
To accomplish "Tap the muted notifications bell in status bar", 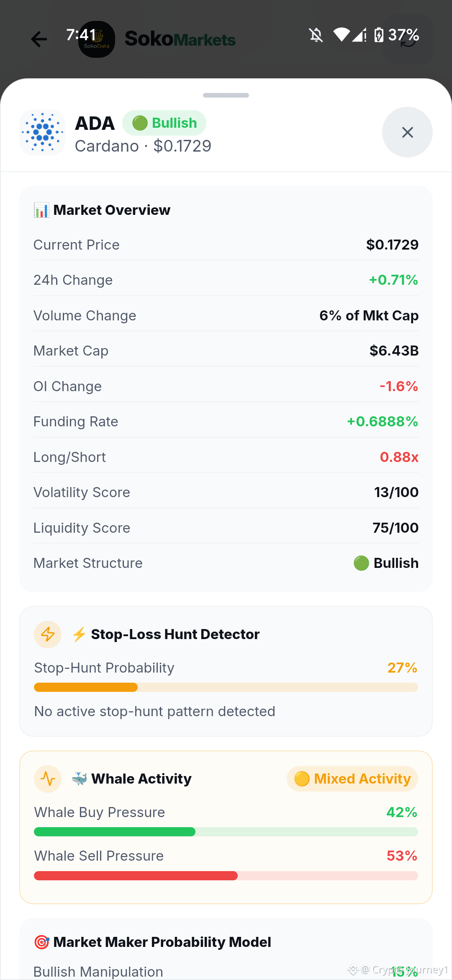I will (316, 35).
